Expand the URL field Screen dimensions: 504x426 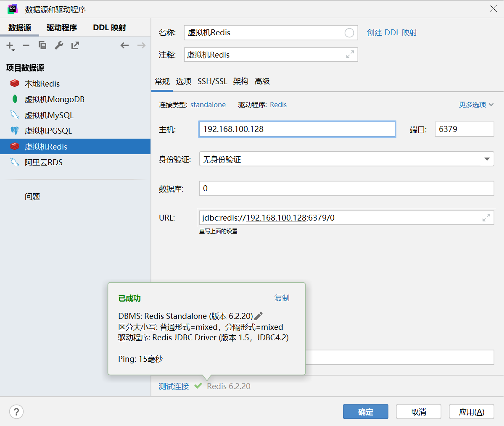point(486,218)
